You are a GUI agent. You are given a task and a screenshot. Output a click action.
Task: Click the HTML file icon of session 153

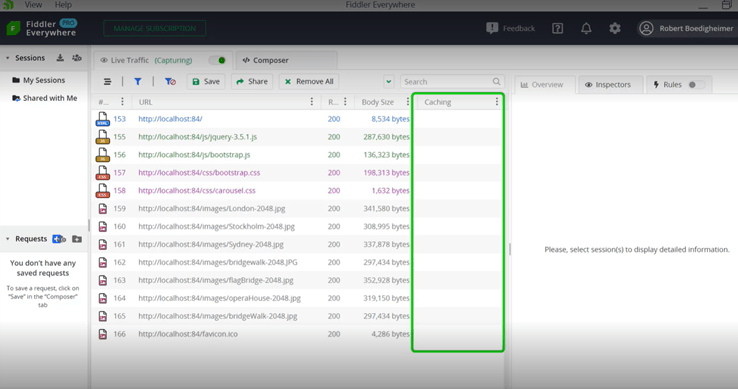point(103,119)
